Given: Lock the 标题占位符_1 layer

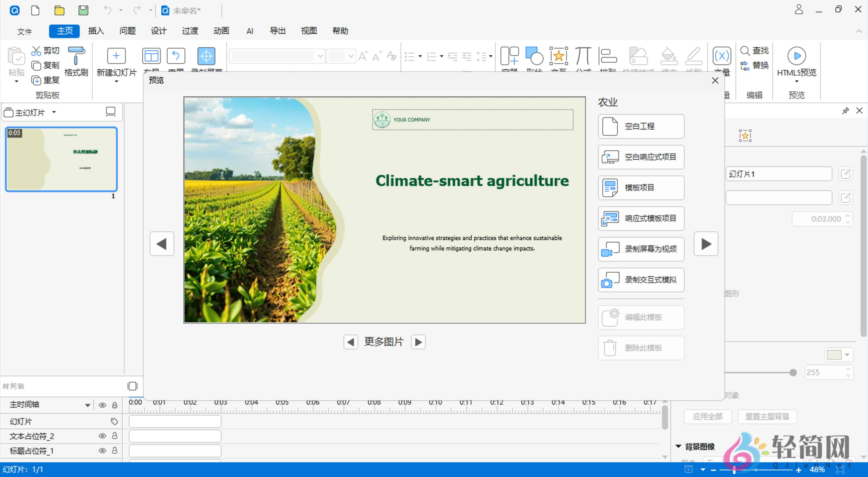Looking at the screenshot, I should click(x=115, y=450).
